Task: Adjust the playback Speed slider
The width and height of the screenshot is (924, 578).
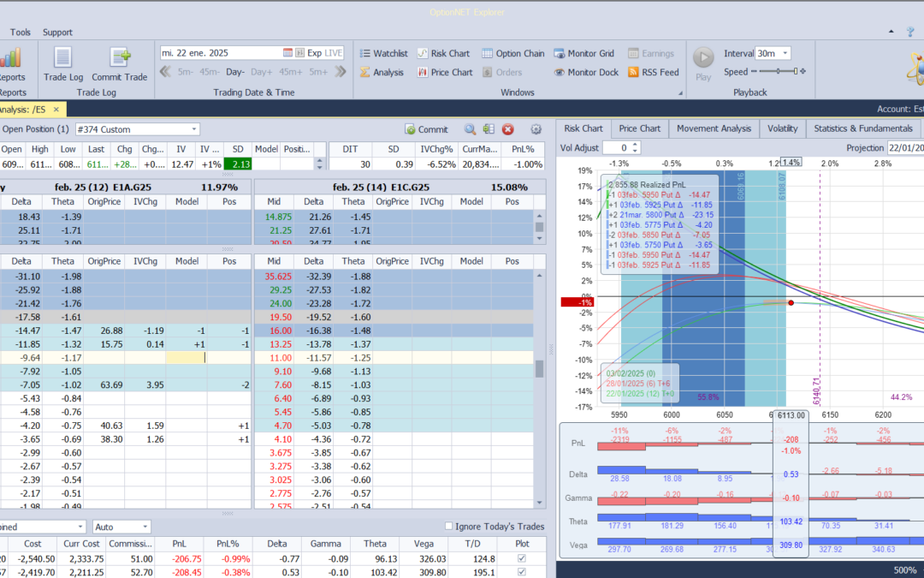Action: coord(778,71)
